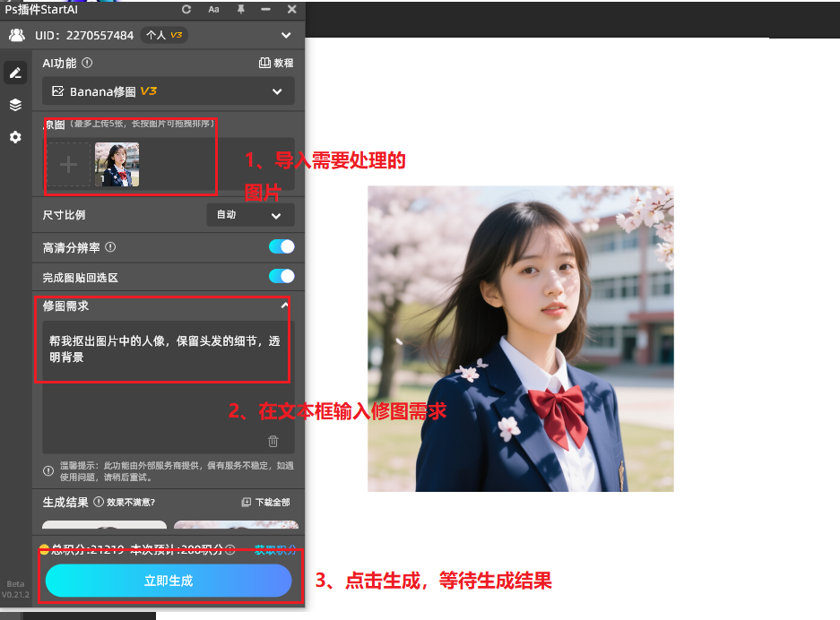
Task: Click the refresh icon in plugin title bar
Action: coord(185,10)
